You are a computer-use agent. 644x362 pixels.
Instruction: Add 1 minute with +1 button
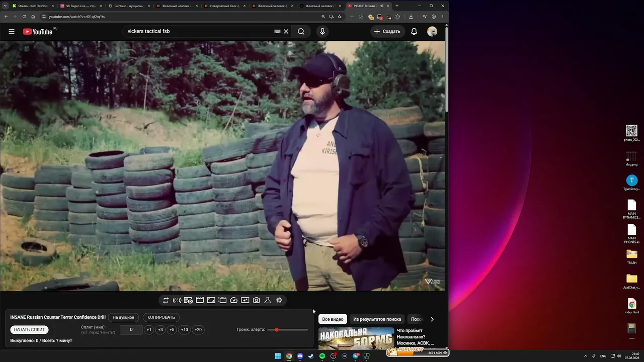coord(149,330)
